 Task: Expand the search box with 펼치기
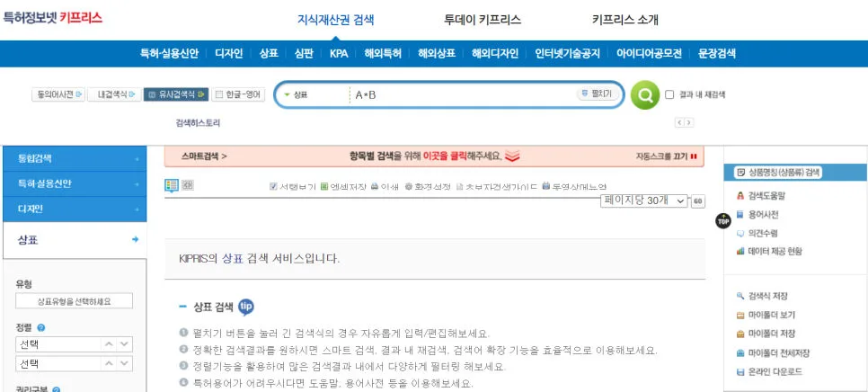click(597, 94)
